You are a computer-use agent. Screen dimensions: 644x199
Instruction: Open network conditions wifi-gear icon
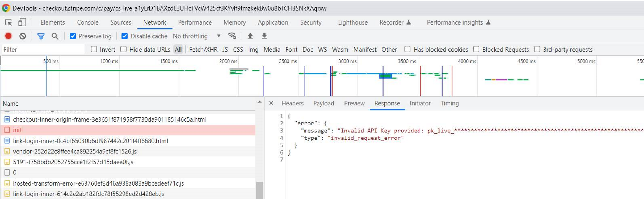(x=232, y=36)
